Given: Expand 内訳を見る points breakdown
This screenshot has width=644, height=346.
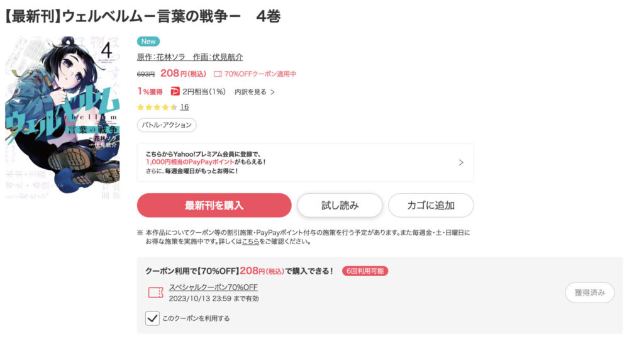Looking at the screenshot, I should [x=255, y=92].
